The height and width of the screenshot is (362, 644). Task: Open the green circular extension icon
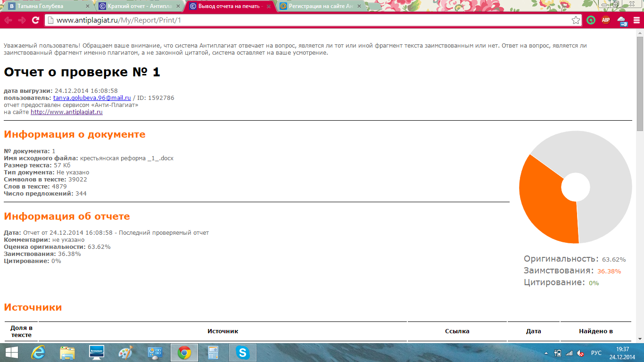(x=591, y=20)
